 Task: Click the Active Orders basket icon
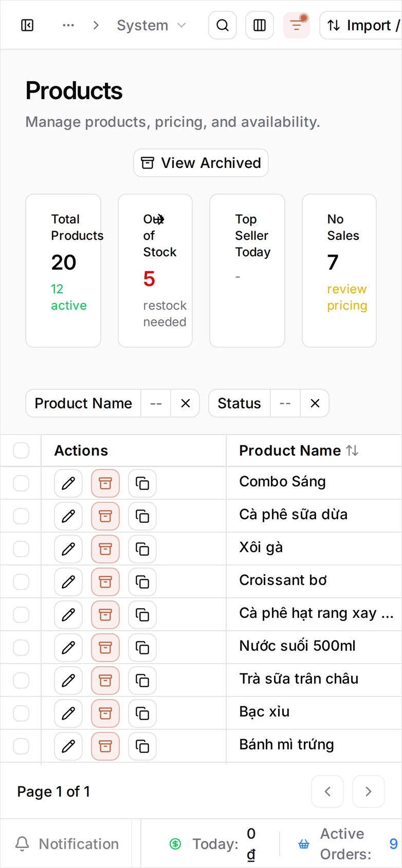304,844
